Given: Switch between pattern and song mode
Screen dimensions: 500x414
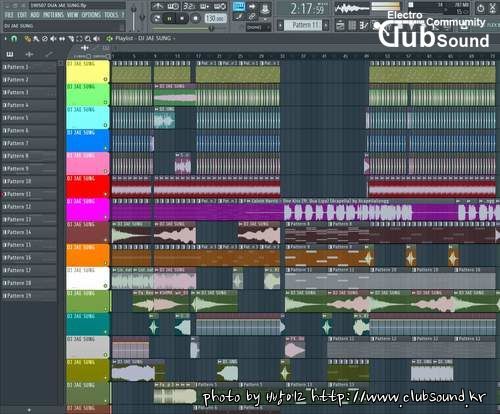Looking at the screenshot, I should tap(156, 18).
